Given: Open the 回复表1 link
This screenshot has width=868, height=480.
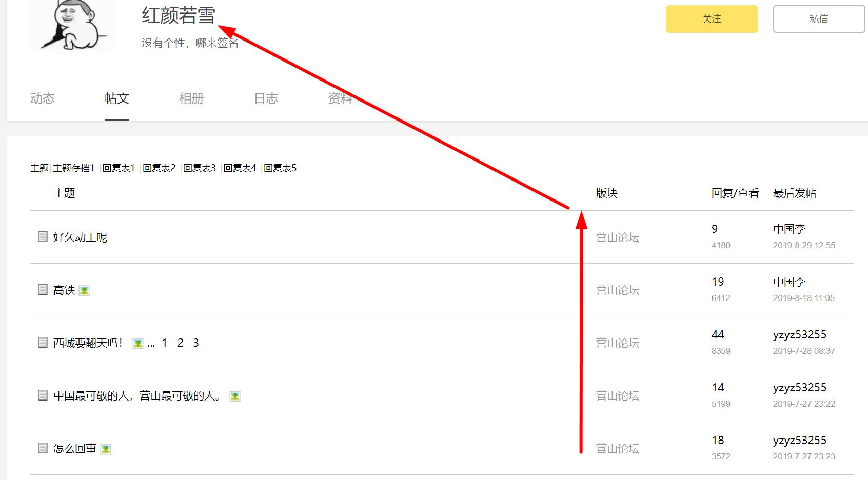Looking at the screenshot, I should (119, 168).
